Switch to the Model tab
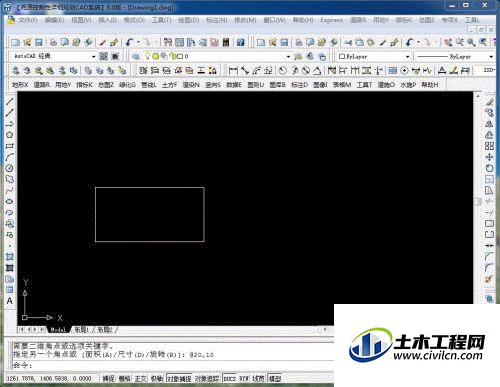The width and height of the screenshot is (500, 387). (x=58, y=330)
